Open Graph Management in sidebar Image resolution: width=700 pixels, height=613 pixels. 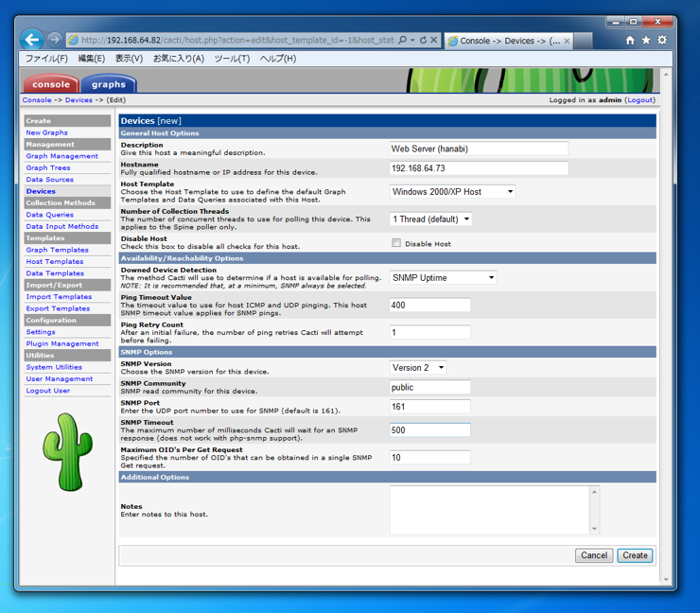pyautogui.click(x=62, y=156)
